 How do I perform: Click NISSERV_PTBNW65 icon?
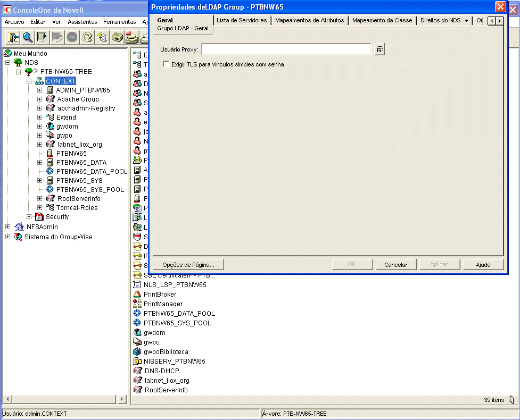(137, 362)
